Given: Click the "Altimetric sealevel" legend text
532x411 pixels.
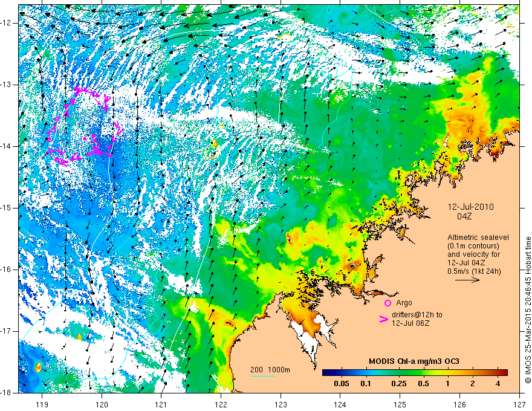Looking at the screenshot, I should 478,238.
